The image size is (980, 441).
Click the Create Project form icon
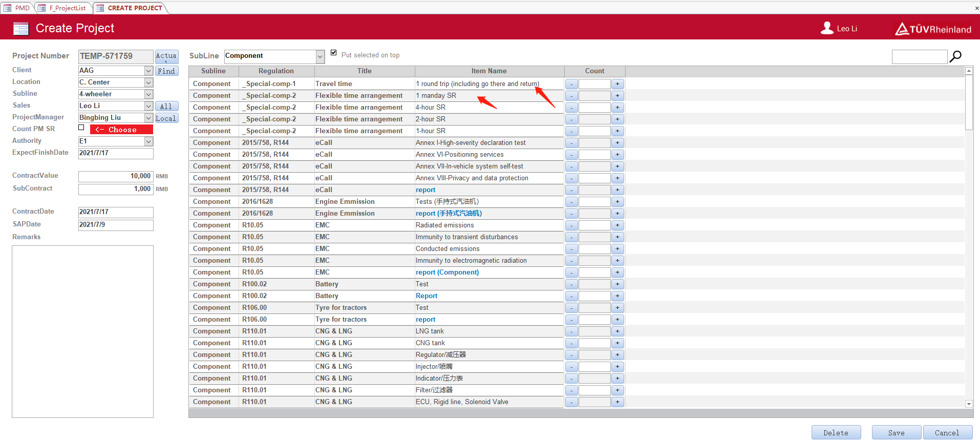coord(21,29)
